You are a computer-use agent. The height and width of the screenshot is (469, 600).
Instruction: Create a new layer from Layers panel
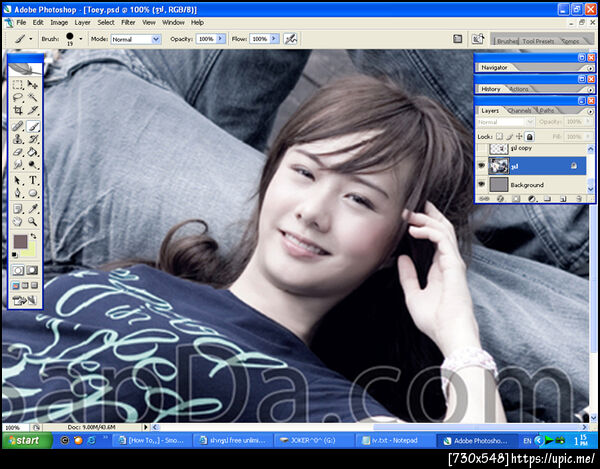pos(563,199)
